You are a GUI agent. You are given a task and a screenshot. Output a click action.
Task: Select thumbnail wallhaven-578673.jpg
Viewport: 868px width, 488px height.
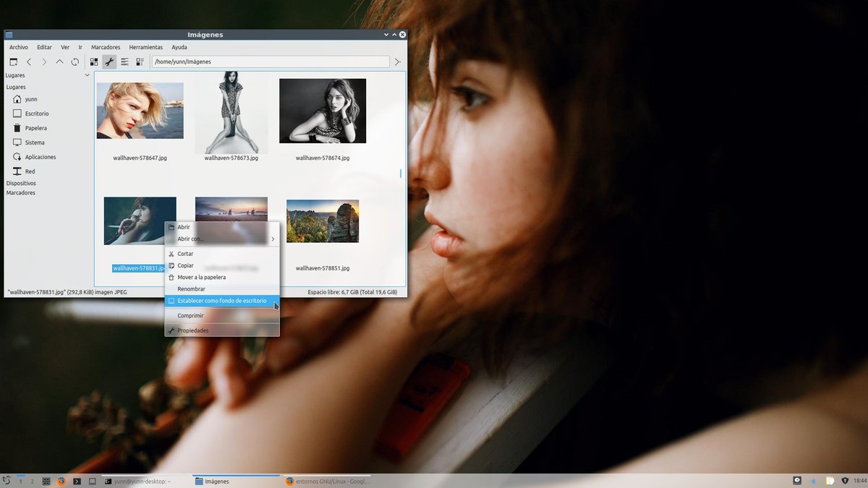coord(231,112)
